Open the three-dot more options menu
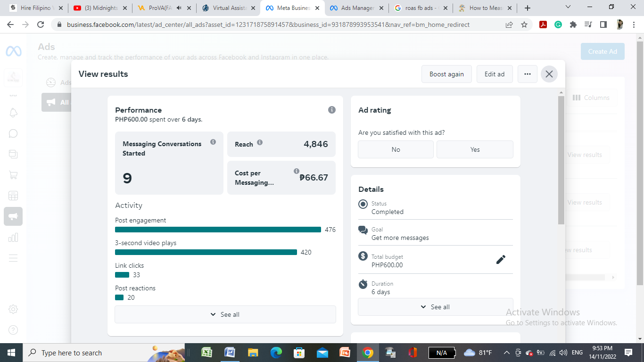This screenshot has height=362, width=644. (x=528, y=74)
